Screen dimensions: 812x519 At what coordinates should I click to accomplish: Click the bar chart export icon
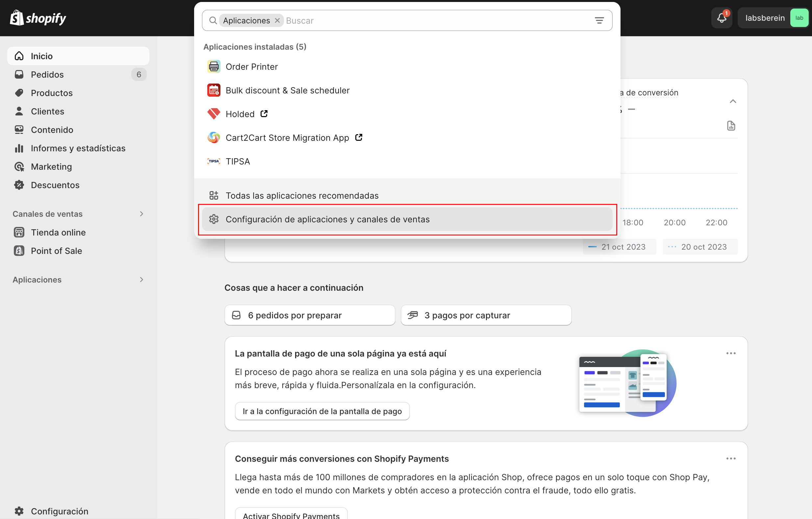coord(731,126)
